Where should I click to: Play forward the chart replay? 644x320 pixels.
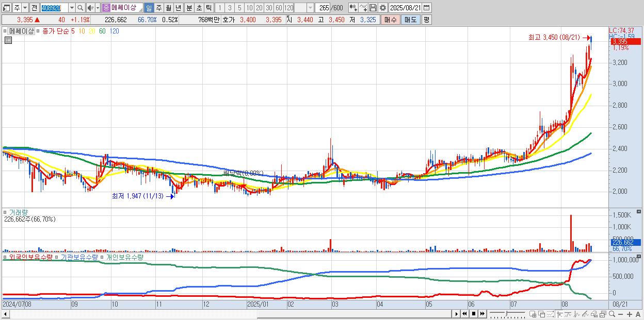[457, 314]
